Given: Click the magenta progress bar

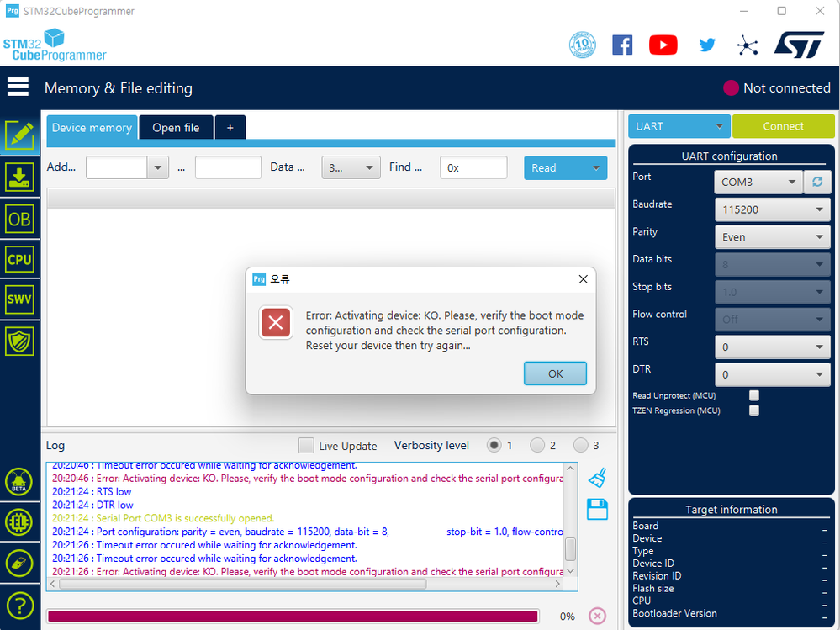Looking at the screenshot, I should coord(293,616).
